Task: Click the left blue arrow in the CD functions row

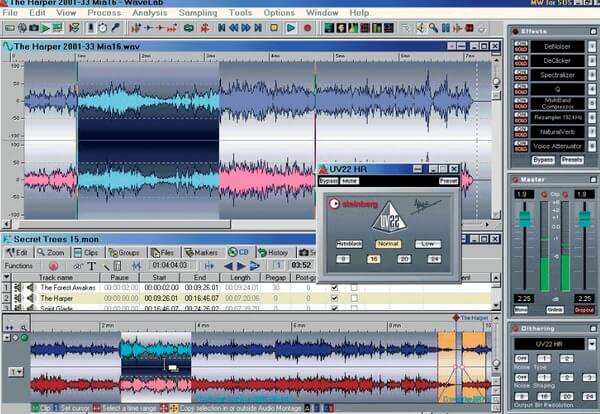Action: pos(228,266)
